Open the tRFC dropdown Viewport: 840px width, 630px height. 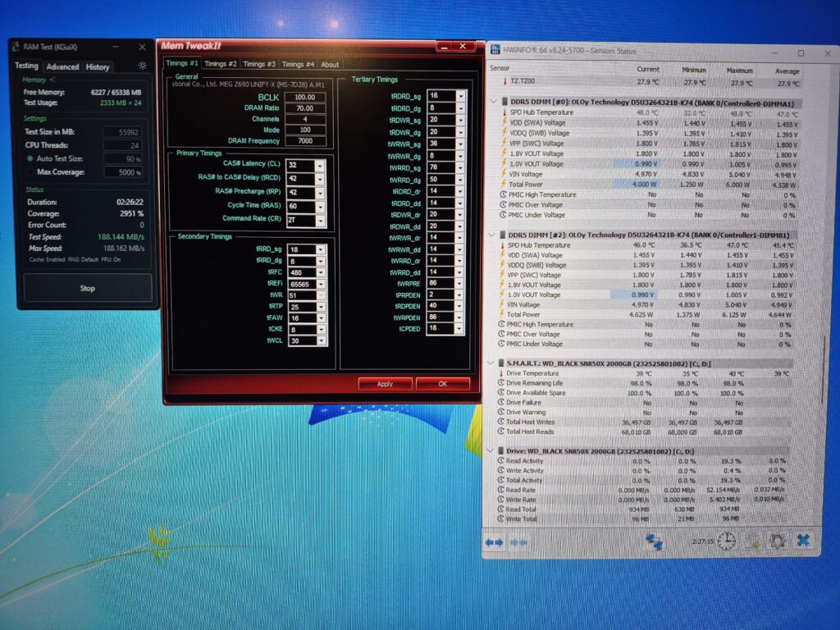(x=321, y=272)
